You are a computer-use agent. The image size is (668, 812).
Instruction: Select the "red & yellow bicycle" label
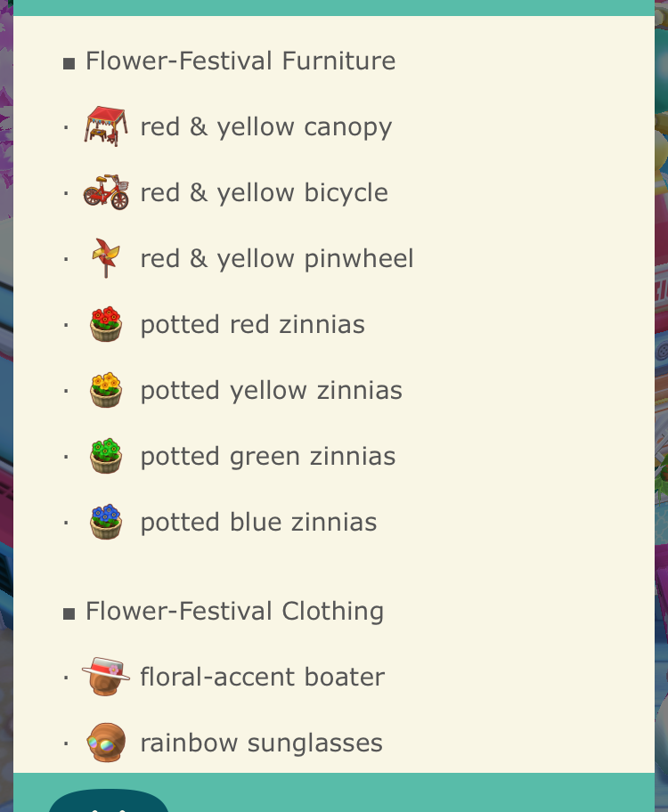pos(264,193)
